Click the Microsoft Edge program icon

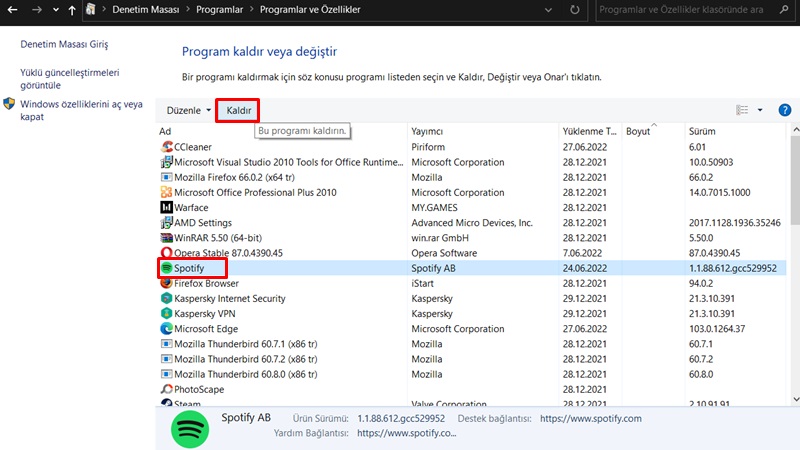click(x=166, y=329)
